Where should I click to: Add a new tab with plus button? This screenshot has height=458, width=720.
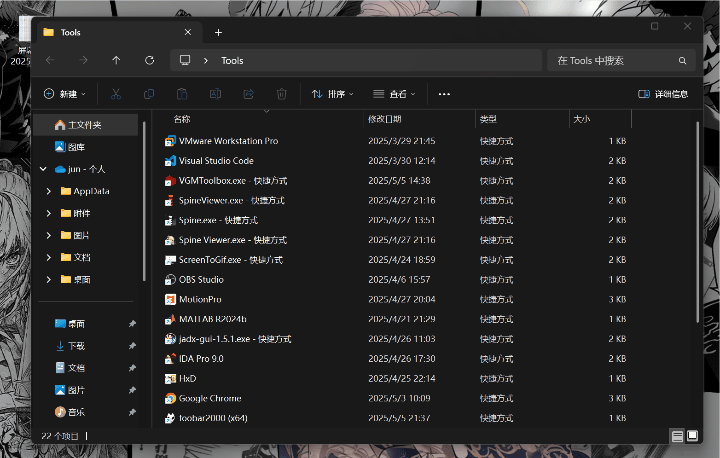click(x=219, y=33)
